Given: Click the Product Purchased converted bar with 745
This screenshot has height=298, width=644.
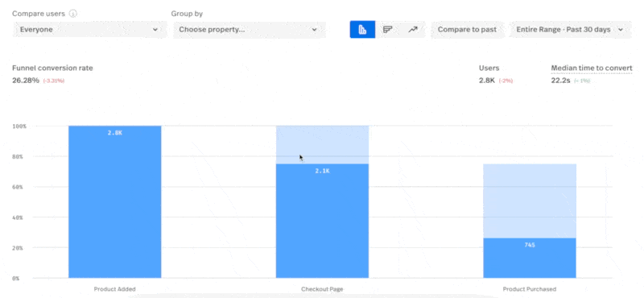Looking at the screenshot, I should point(530,258).
